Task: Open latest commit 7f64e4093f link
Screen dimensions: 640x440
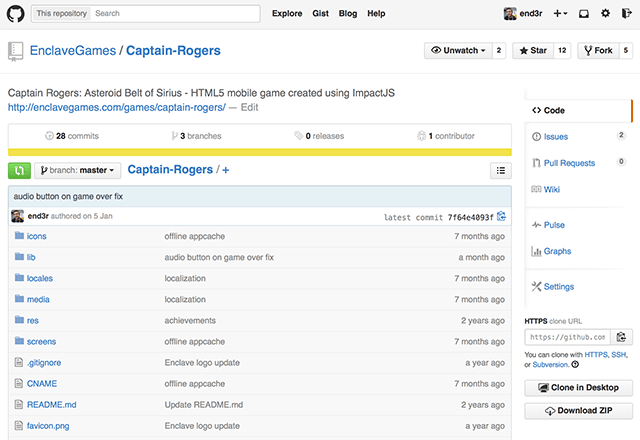Action: [x=470, y=217]
